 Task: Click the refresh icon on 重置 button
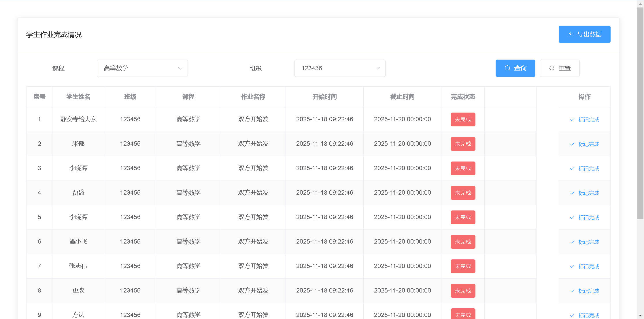(x=552, y=68)
